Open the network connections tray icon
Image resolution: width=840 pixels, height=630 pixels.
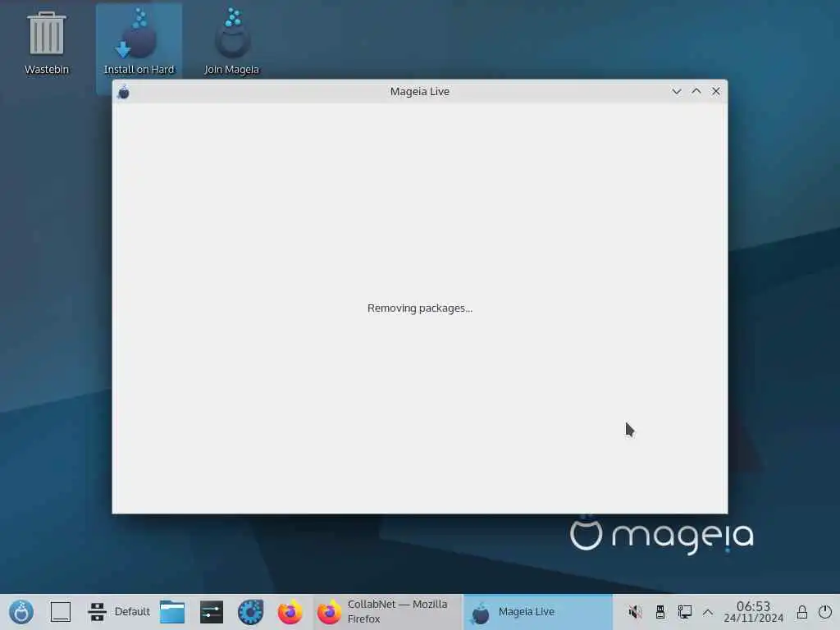685,612
